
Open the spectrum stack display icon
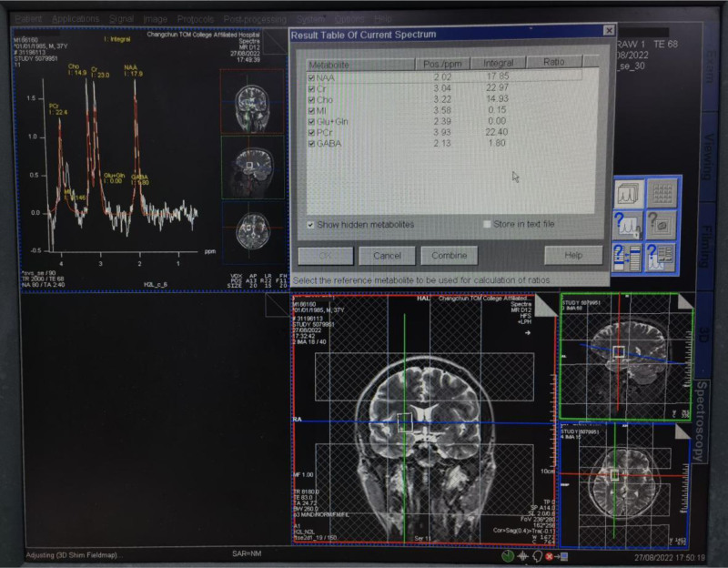click(629, 193)
